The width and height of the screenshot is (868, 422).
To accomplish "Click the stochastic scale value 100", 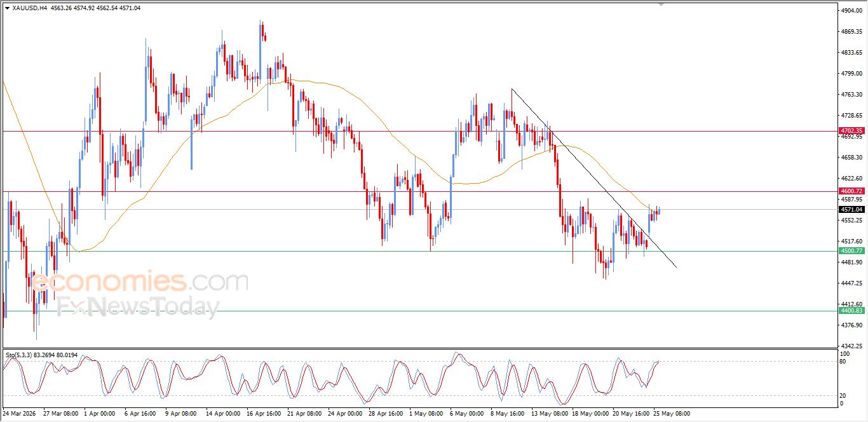I will click(x=844, y=353).
